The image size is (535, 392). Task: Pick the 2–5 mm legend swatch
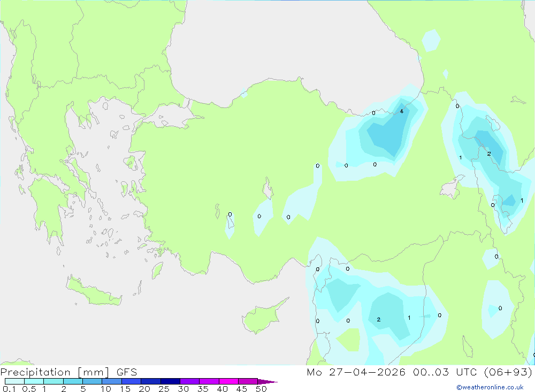pos(73,381)
